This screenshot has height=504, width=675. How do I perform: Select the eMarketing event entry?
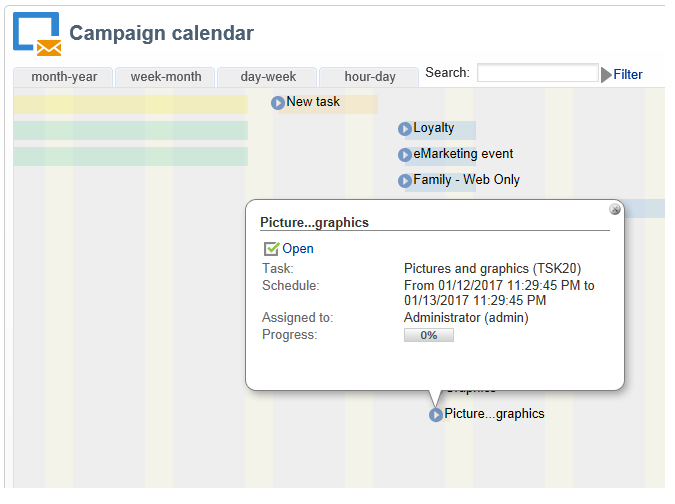[x=463, y=154]
